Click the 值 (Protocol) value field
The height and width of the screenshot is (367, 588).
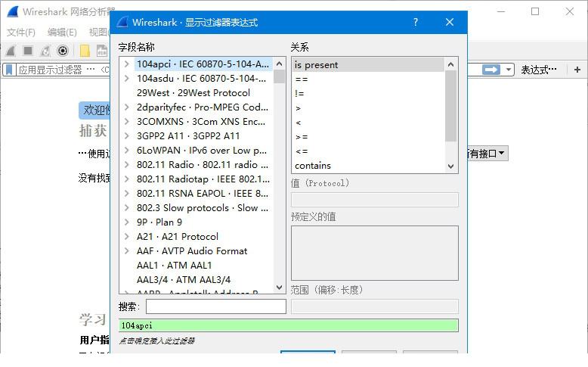pos(375,200)
